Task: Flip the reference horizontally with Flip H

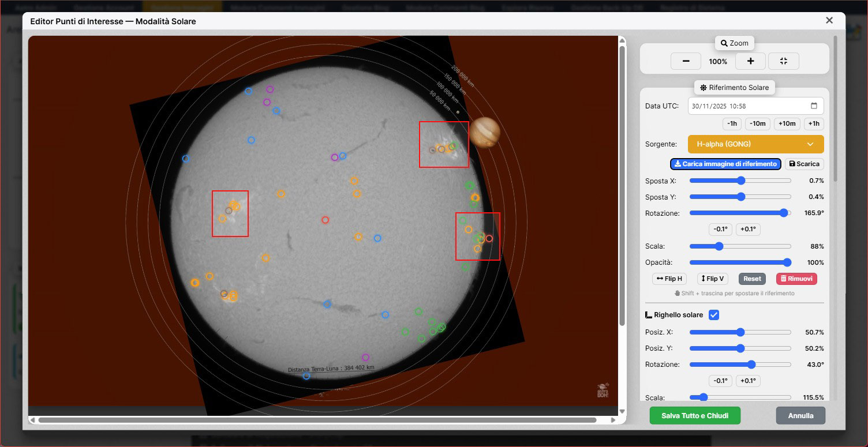Action: tap(669, 279)
